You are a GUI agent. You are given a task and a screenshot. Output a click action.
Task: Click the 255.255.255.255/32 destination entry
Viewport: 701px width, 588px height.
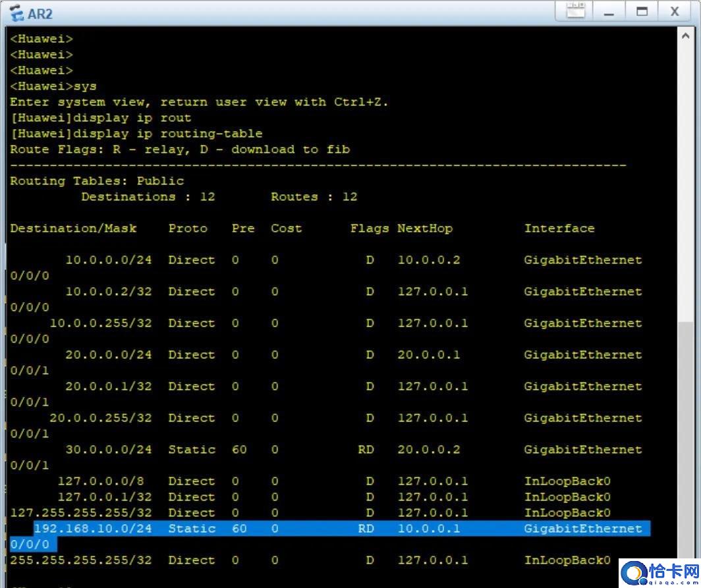pyautogui.click(x=82, y=560)
